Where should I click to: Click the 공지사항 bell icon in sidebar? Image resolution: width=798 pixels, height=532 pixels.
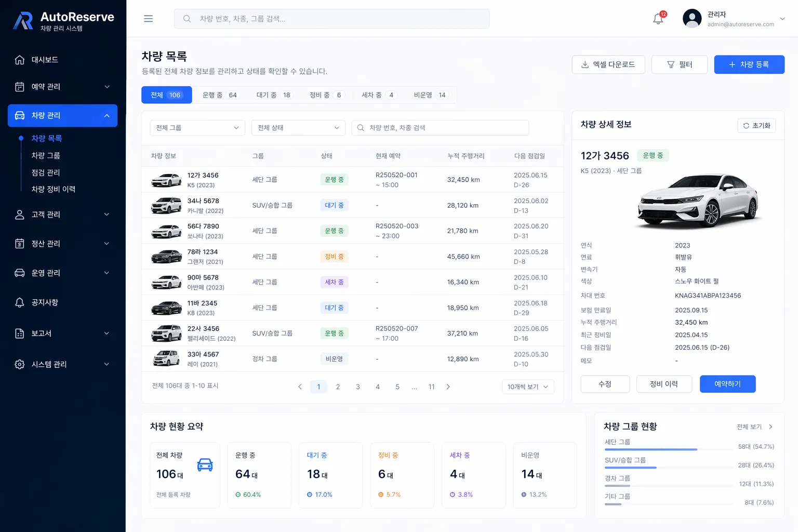click(x=20, y=302)
